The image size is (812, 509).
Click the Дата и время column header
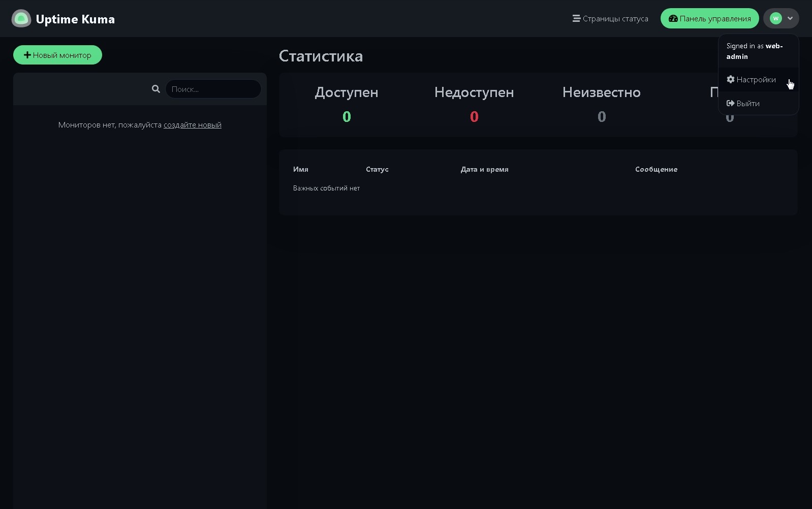coord(485,170)
